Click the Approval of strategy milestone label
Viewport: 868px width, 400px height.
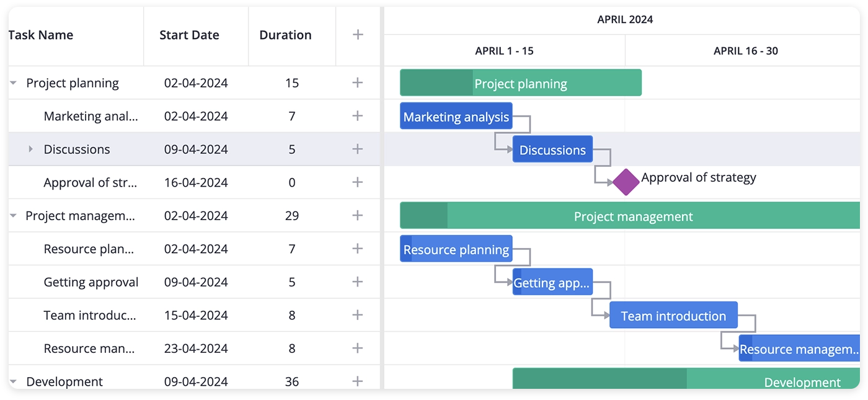(x=699, y=178)
